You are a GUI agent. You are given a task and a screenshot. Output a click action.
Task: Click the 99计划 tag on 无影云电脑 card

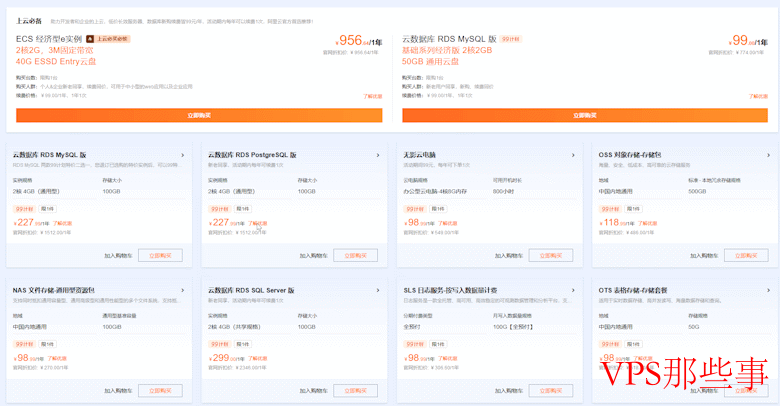tap(414, 209)
